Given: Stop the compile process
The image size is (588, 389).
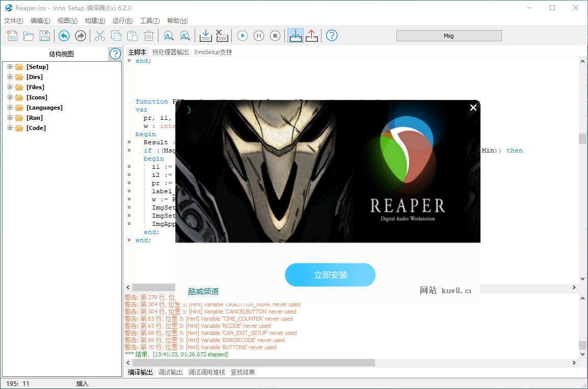Looking at the screenshot, I should point(222,36).
